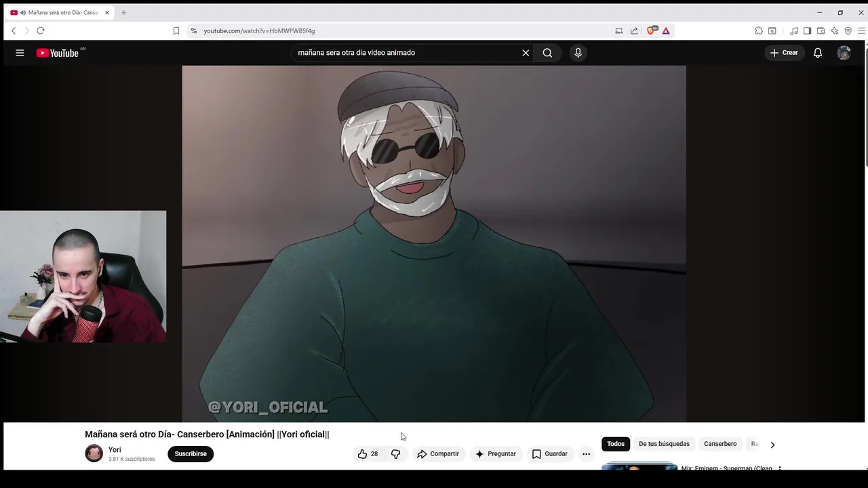This screenshot has width=868, height=488.
Task: Click the Preguntar button
Action: (496, 454)
